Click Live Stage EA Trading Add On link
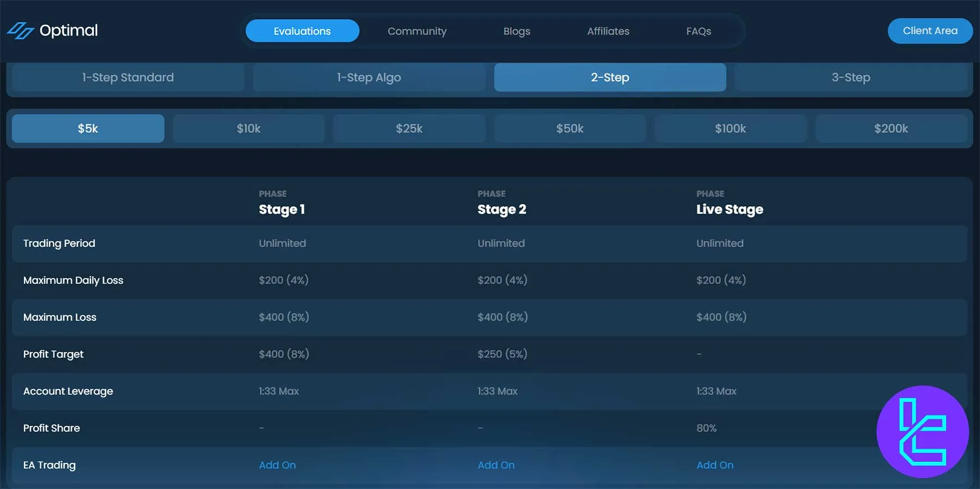Screen dimensions: 980x489 [x=714, y=465]
